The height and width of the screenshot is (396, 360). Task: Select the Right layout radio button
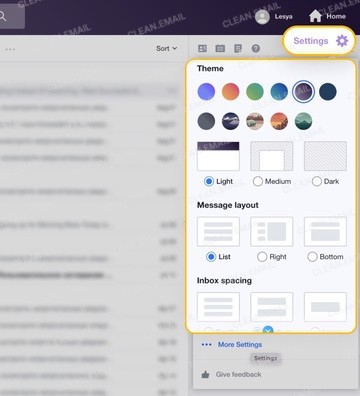coord(262,257)
